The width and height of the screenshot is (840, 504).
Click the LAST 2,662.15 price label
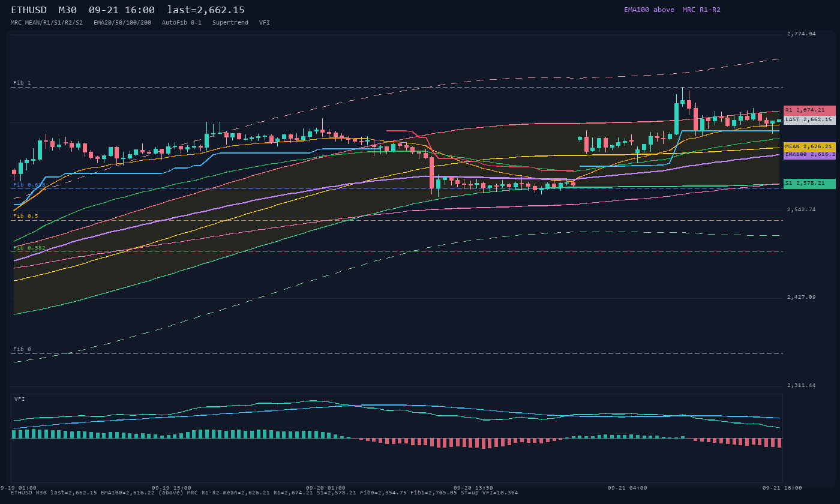tap(809, 120)
